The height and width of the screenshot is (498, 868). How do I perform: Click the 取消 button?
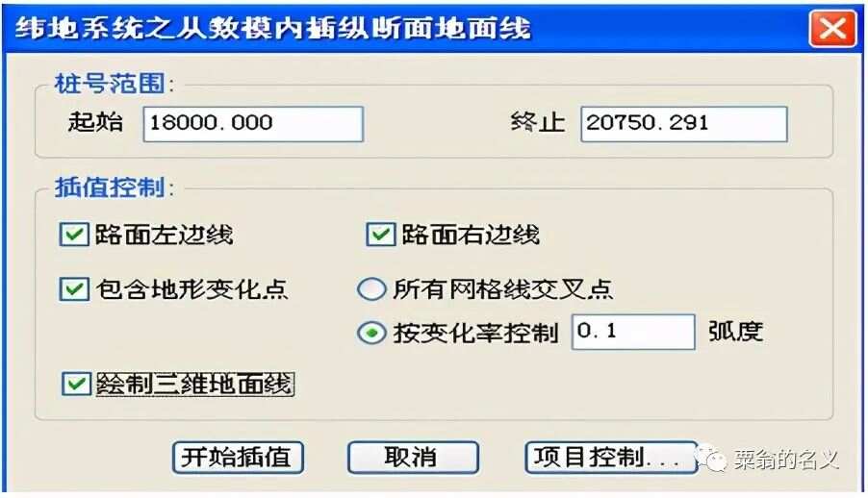point(413,458)
